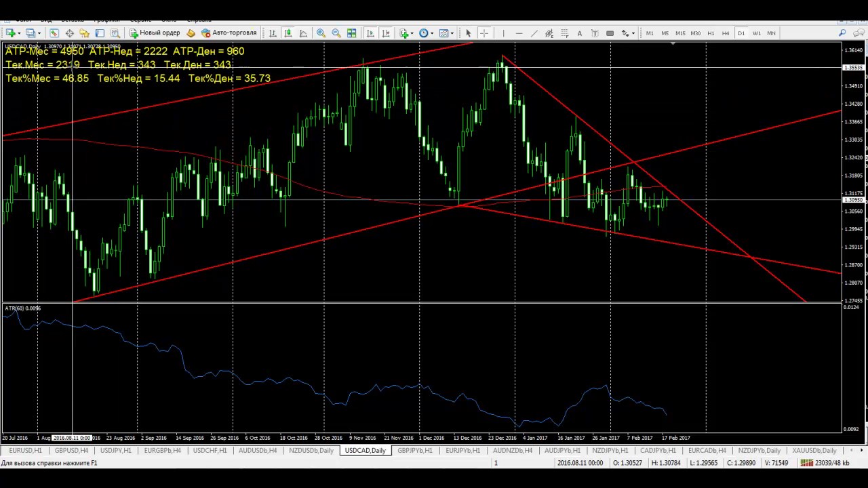Open the Indicators list icon
This screenshot has height=488, width=868.
403,33
